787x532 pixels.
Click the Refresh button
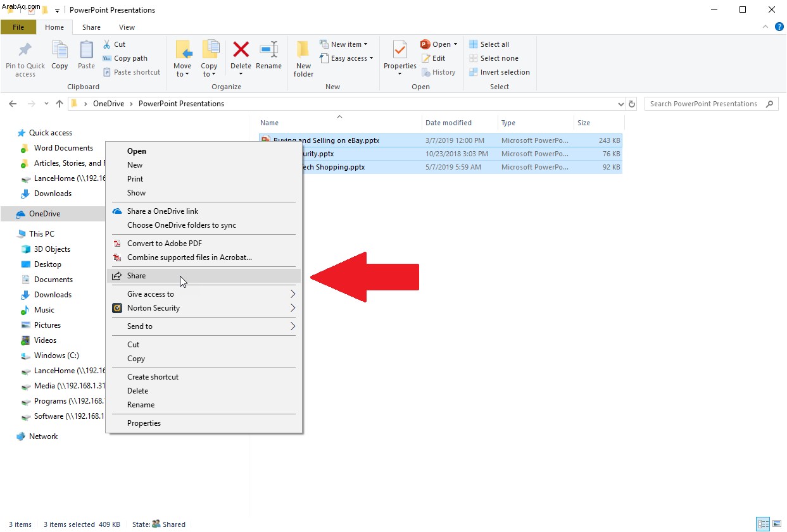point(632,104)
